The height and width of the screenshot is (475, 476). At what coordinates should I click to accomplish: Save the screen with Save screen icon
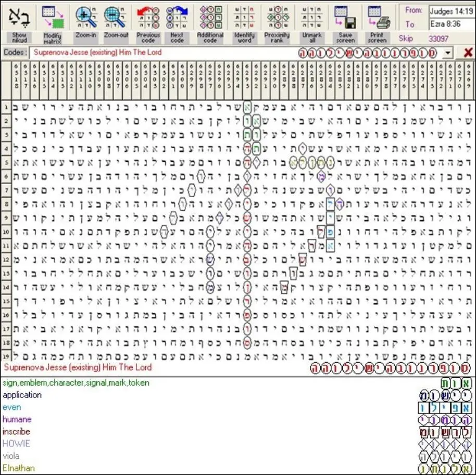point(345,17)
